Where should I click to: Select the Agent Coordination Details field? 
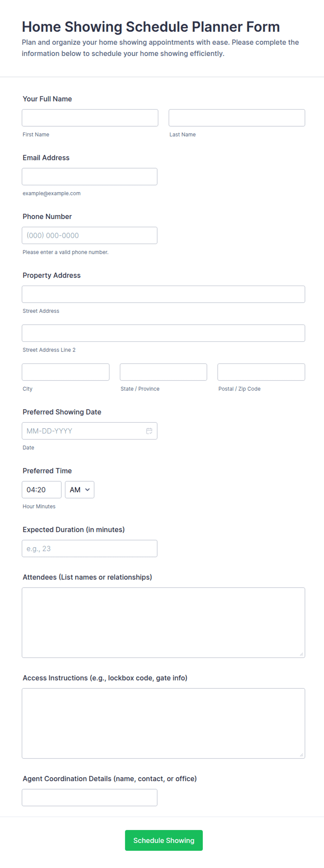(x=90, y=798)
